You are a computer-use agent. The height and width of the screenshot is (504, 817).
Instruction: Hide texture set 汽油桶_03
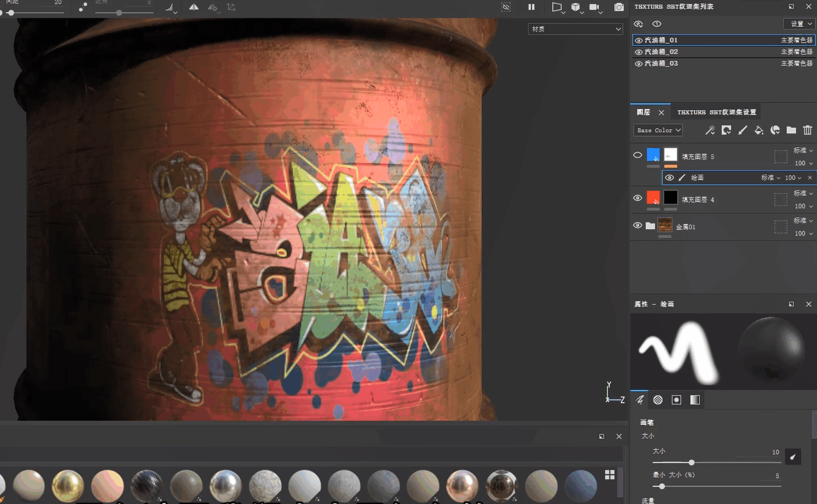[x=639, y=64]
